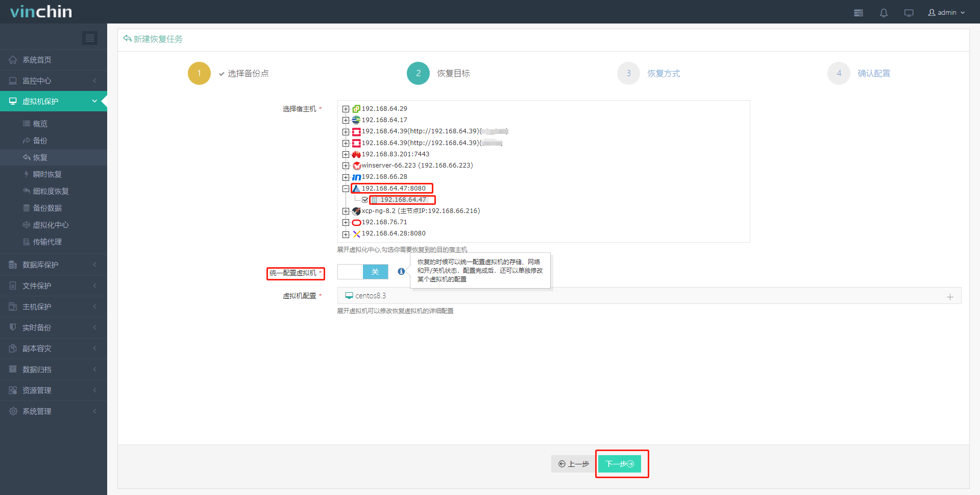This screenshot has height=495, width=980.
Task: Expand the 192.168.76.71 tree node
Action: pyautogui.click(x=346, y=222)
